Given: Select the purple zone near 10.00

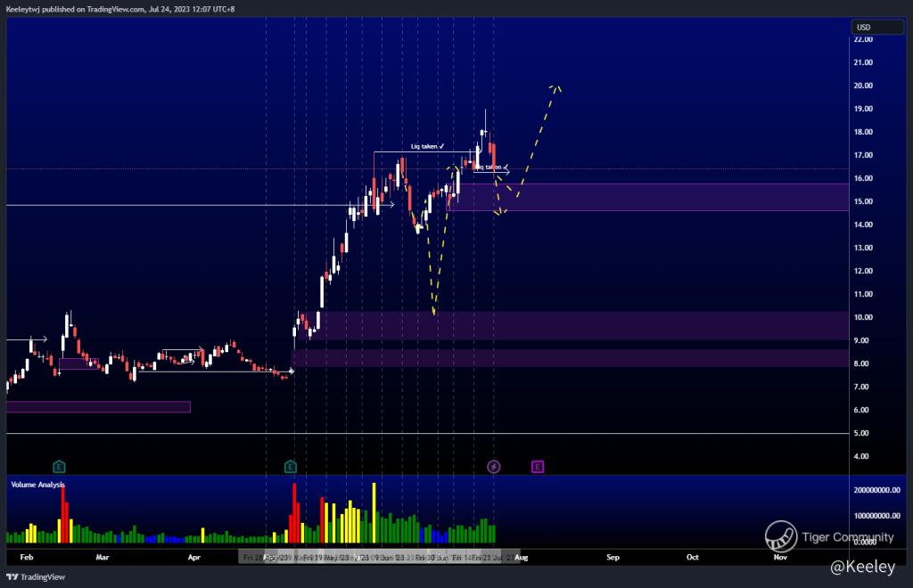Looking at the screenshot, I should (582, 326).
